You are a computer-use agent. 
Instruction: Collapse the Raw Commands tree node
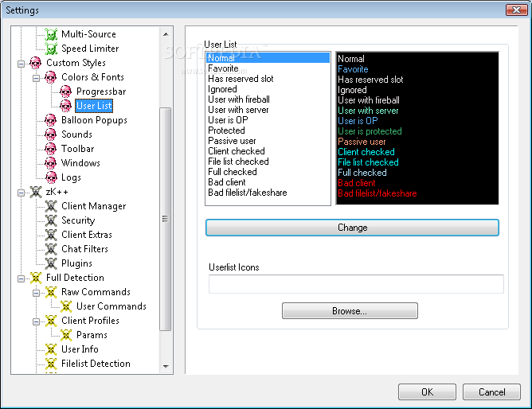point(36,293)
